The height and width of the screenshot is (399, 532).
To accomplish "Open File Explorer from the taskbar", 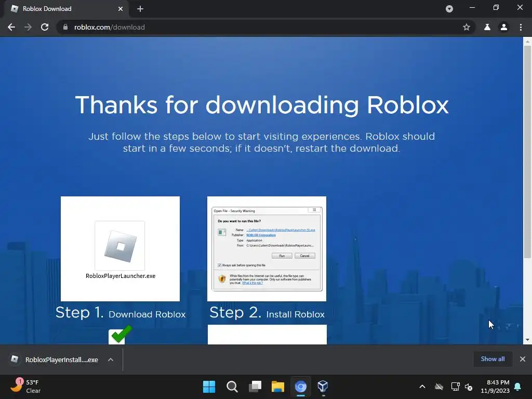I will pyautogui.click(x=278, y=387).
